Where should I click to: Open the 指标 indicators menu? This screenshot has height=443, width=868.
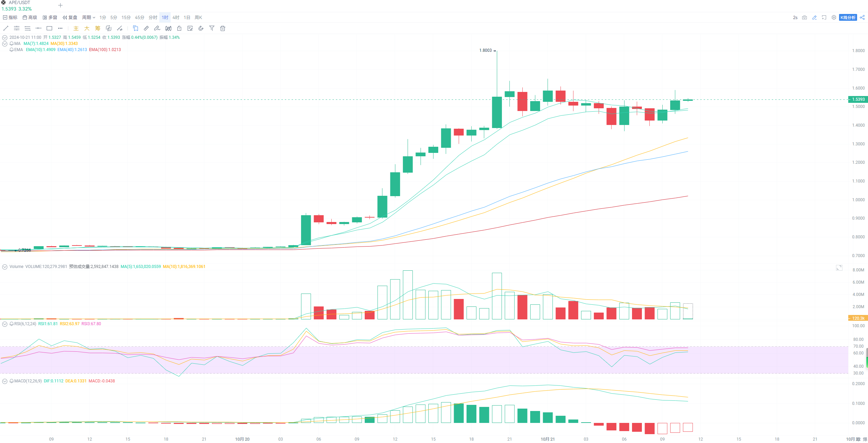pos(10,17)
